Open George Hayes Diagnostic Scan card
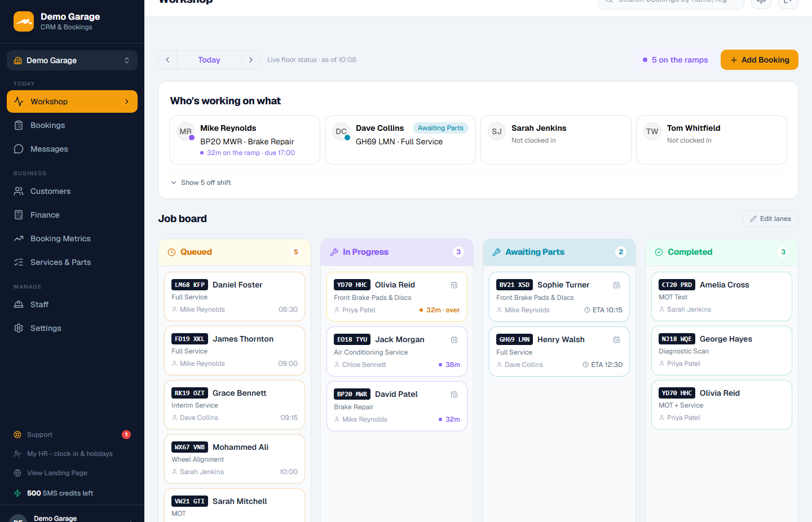Image resolution: width=812 pixels, height=522 pixels. [x=722, y=351]
